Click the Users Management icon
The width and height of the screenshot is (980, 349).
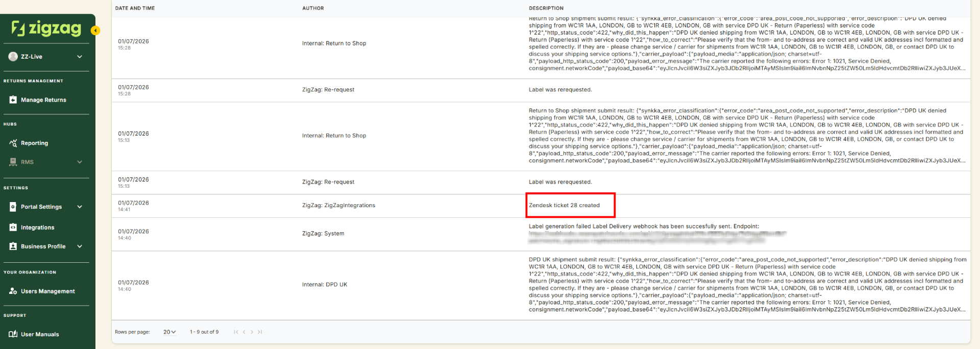tap(13, 291)
